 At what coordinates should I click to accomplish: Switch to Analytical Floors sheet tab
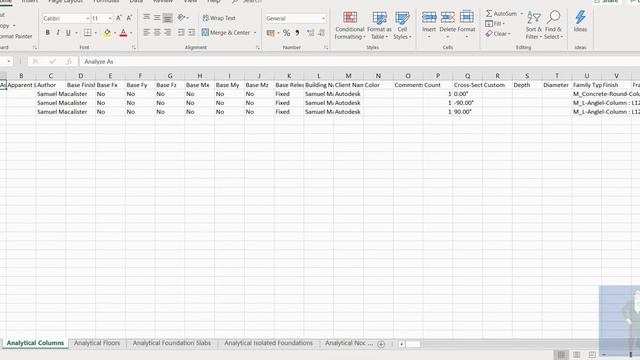click(97, 343)
